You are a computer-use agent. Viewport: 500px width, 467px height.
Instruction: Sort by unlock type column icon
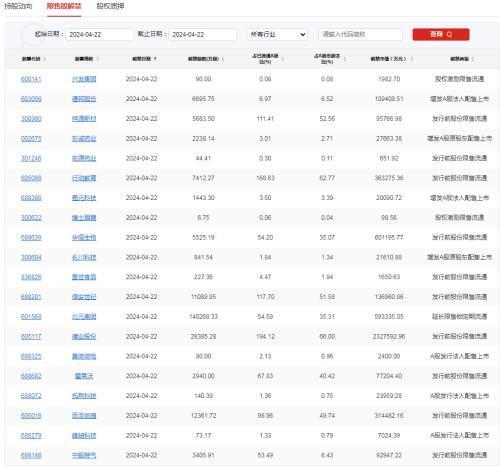[x=473, y=59]
